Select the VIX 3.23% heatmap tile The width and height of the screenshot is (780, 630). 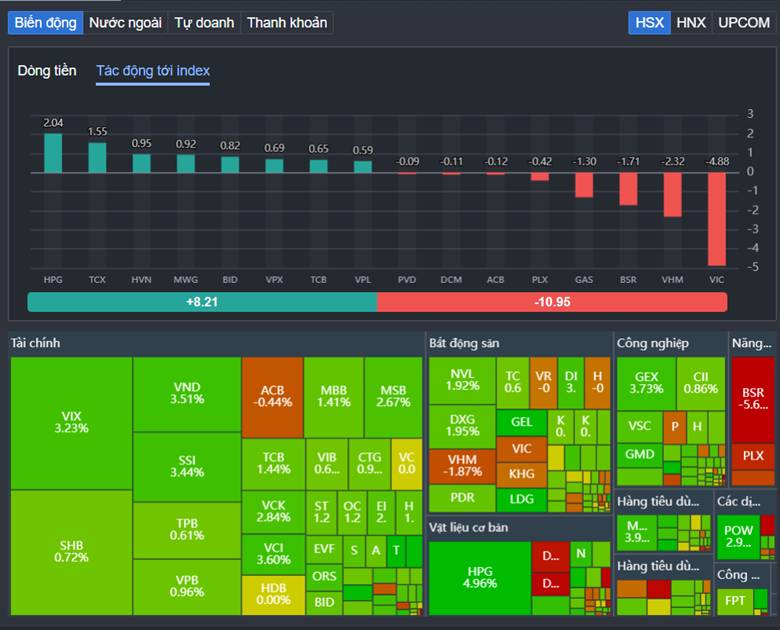pyautogui.click(x=71, y=423)
